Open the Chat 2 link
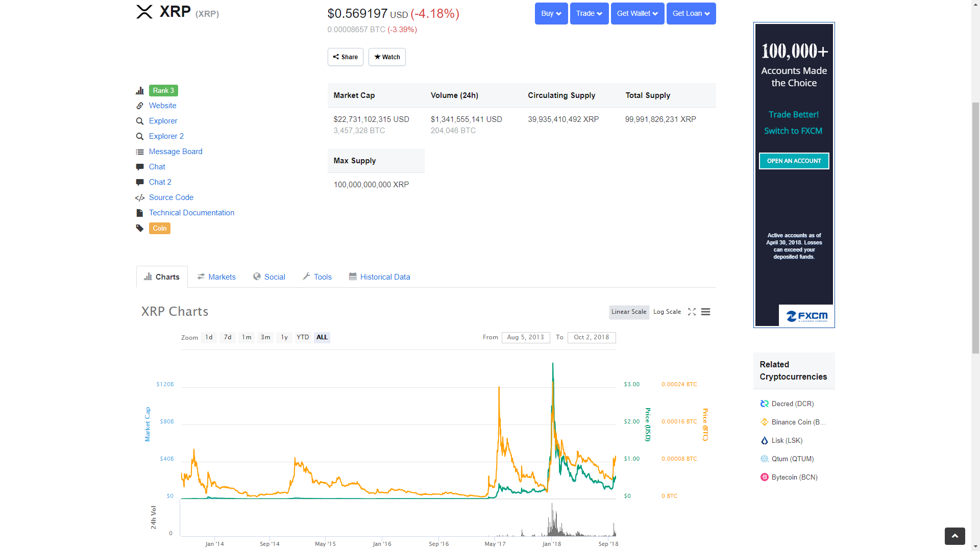This screenshot has width=980, height=551. click(160, 182)
